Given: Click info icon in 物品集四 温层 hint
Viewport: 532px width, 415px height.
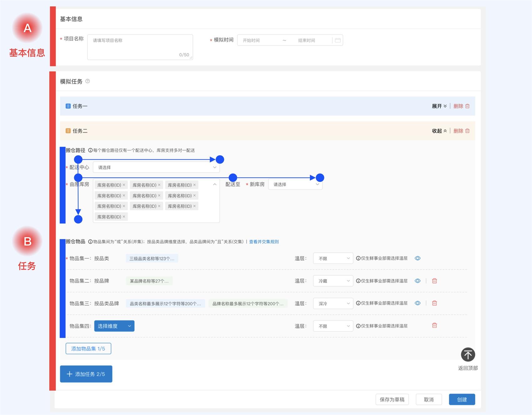Looking at the screenshot, I should pyautogui.click(x=358, y=326).
